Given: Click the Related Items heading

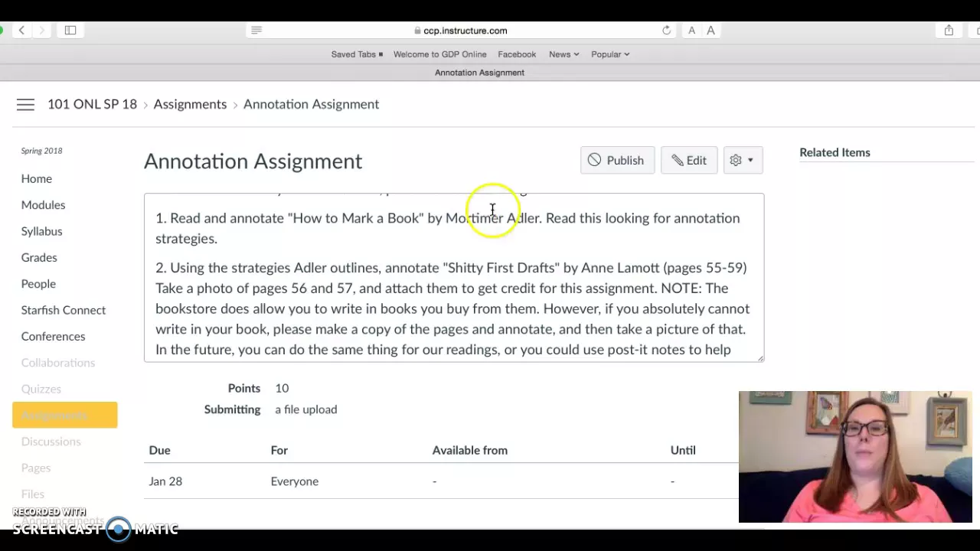Looking at the screenshot, I should [x=835, y=152].
